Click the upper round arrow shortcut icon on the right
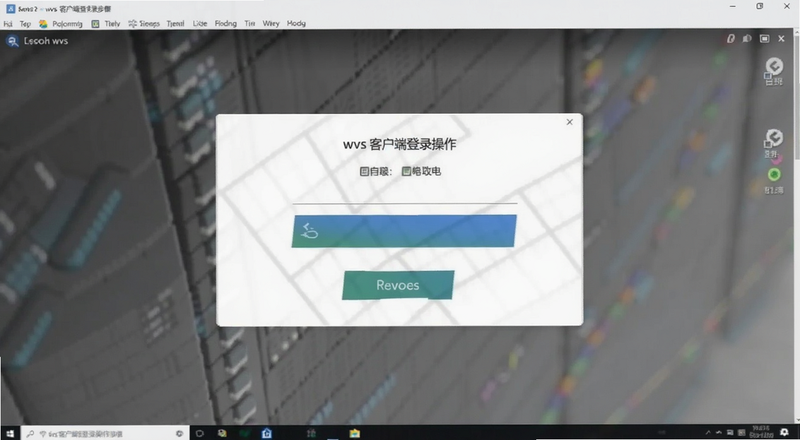The width and height of the screenshot is (800, 440). (774, 65)
